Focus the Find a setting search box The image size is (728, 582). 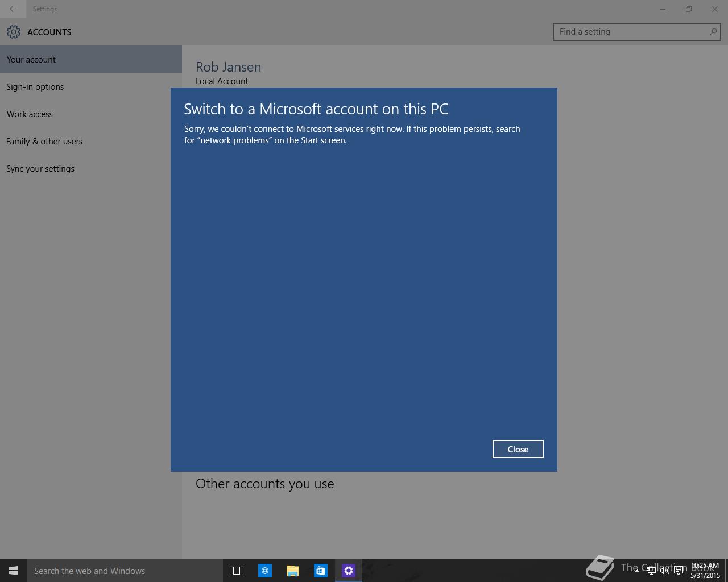tap(636, 32)
